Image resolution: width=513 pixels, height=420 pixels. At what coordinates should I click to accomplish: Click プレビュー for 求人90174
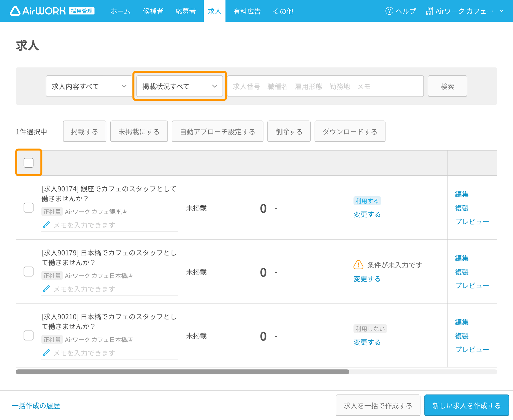[472, 222]
